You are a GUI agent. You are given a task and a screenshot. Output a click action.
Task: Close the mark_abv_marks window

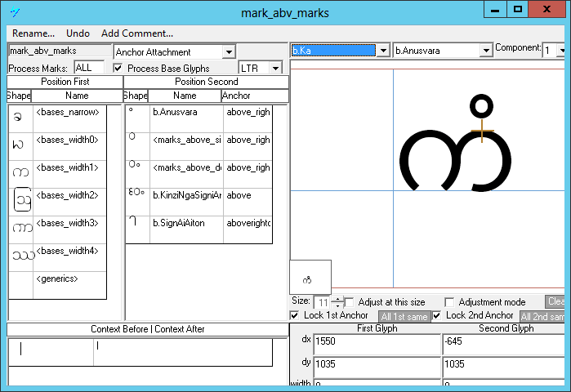point(546,10)
